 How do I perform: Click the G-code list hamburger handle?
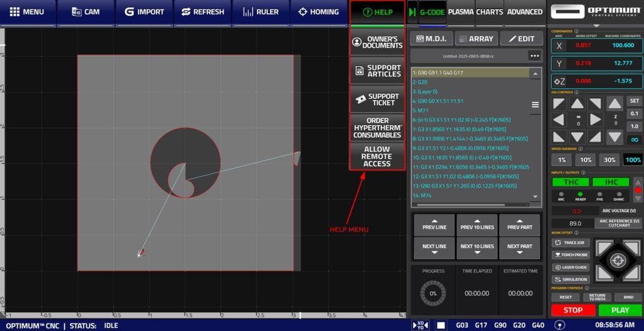click(535, 104)
